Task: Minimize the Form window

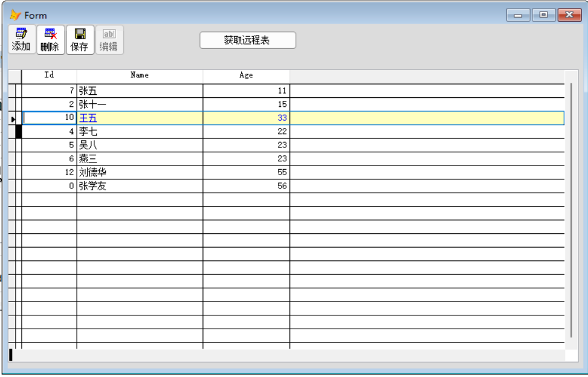Action: coord(518,15)
